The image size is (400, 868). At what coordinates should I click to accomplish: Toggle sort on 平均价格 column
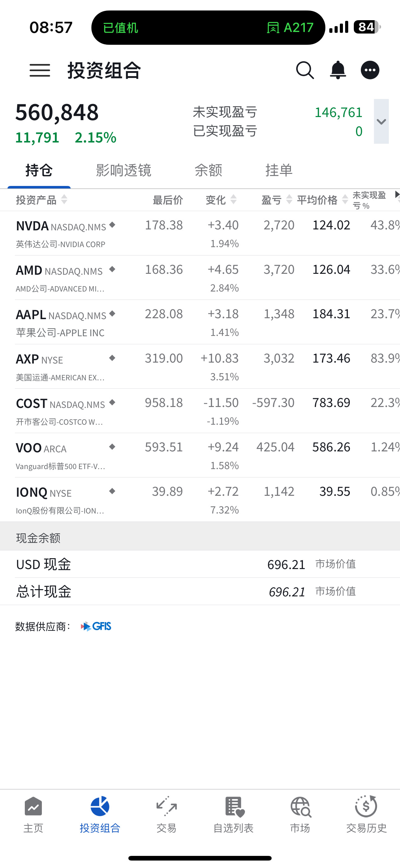(345, 200)
